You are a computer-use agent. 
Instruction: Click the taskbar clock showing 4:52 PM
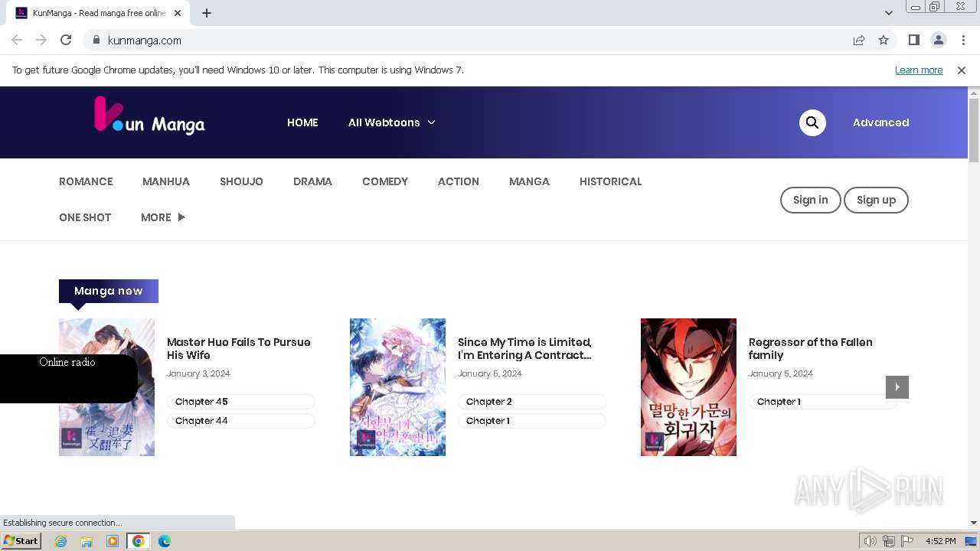[x=940, y=541]
